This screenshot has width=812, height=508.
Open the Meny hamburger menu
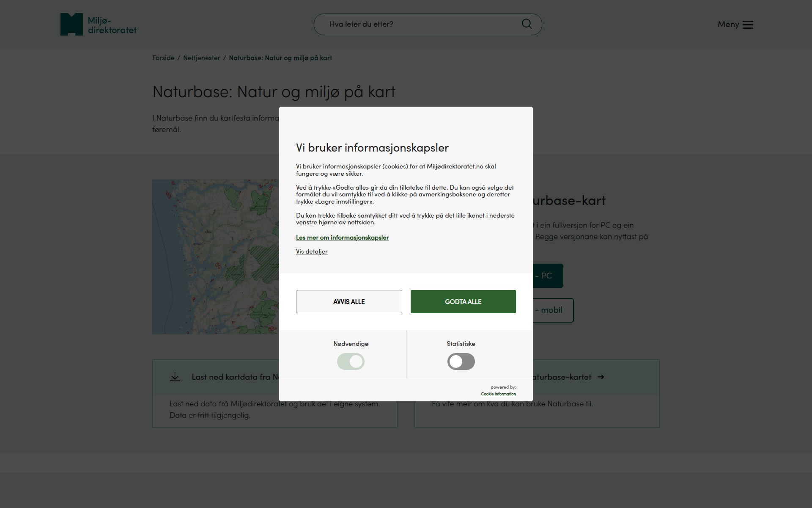(x=735, y=25)
